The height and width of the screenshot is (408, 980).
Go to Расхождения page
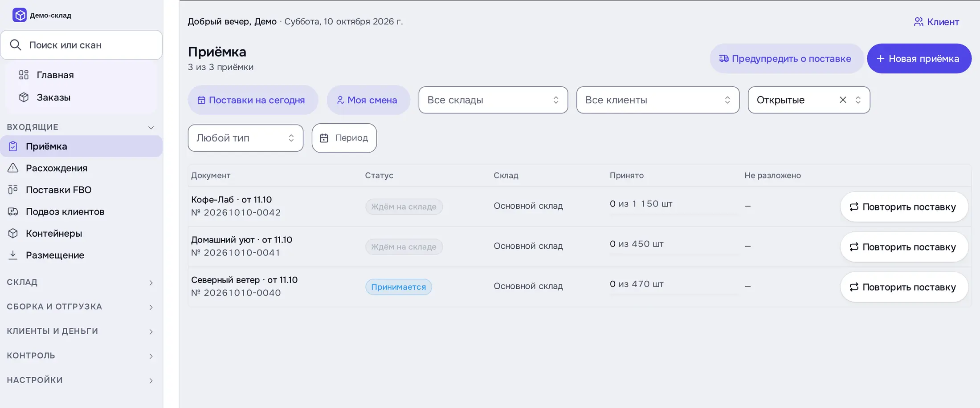point(82,168)
